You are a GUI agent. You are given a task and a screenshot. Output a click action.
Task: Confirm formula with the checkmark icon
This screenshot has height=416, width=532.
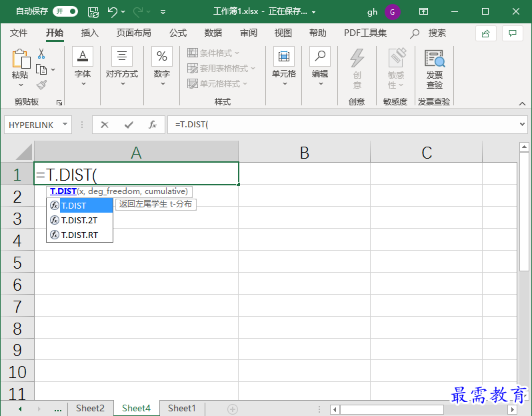129,125
